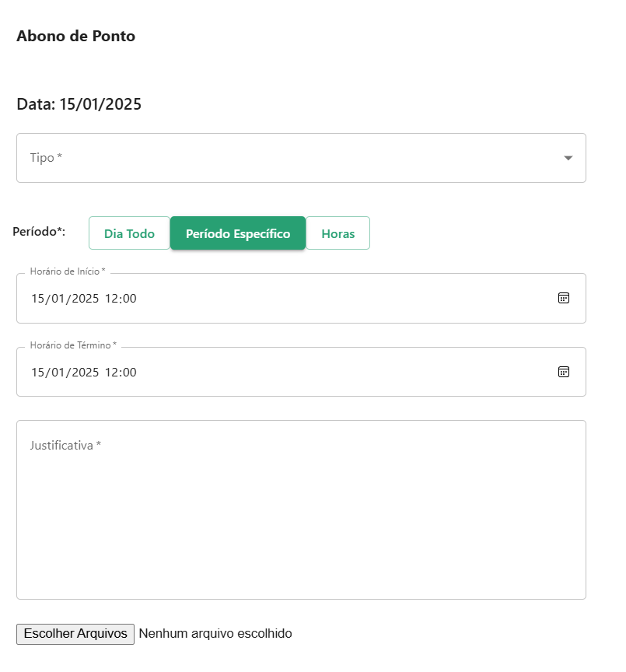Screen dimensions: 626x672
Task: Click the Data 15/01/2025 heading
Action: tap(79, 104)
